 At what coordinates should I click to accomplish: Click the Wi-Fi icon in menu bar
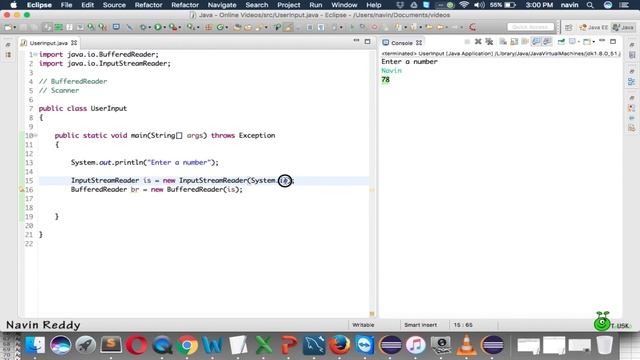pos(464,5)
